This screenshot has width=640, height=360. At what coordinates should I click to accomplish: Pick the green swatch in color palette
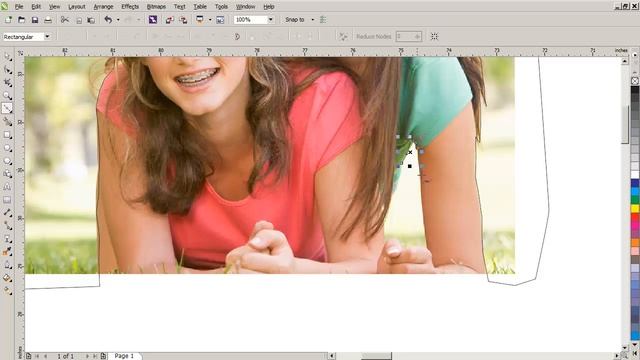tap(635, 200)
